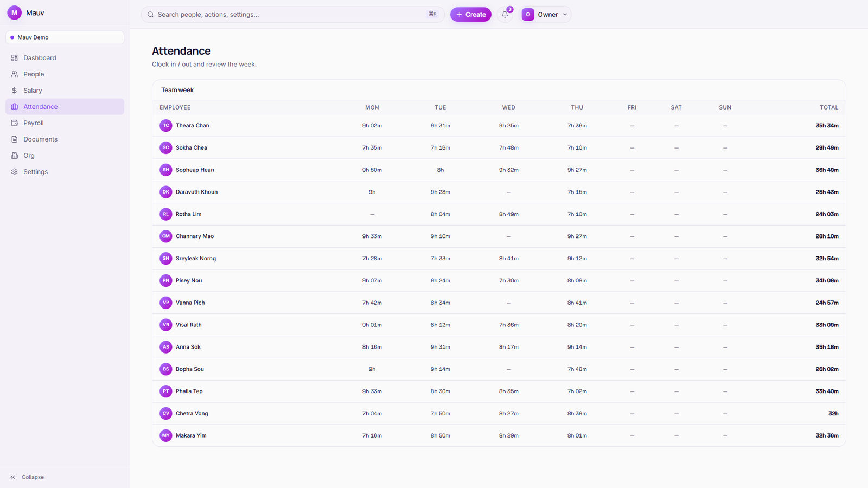Expand the Owner account dropdown chevron
Image resolution: width=868 pixels, height=488 pixels.
(565, 15)
